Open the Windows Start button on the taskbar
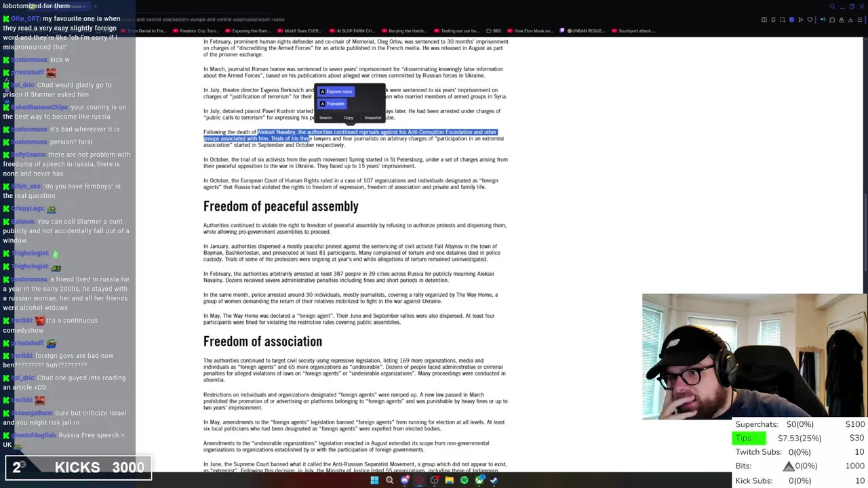 click(x=374, y=480)
